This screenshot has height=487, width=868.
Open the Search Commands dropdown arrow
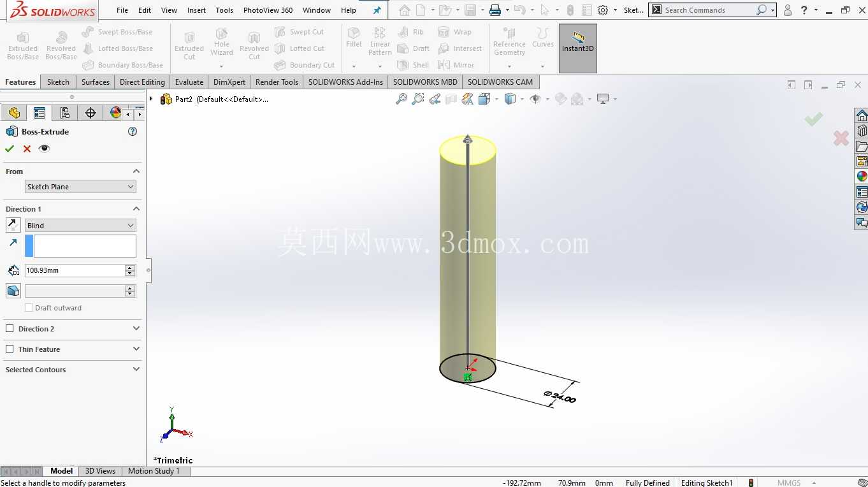pos(772,10)
